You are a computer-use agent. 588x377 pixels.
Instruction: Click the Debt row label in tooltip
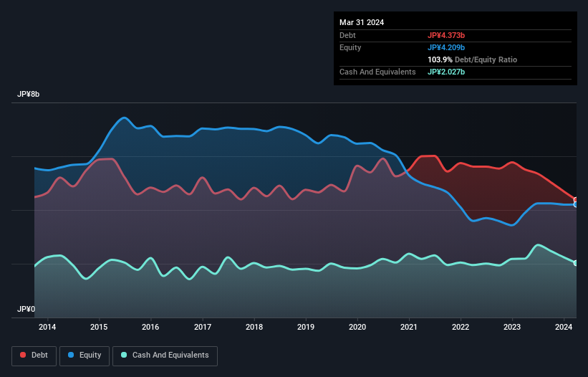[x=347, y=35]
